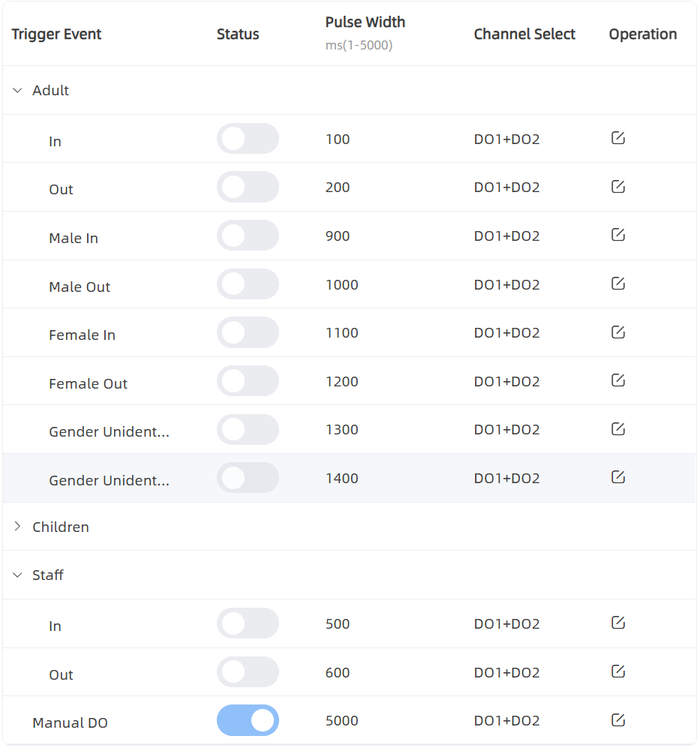
Task: Enable the Adult In status switch
Action: pyautogui.click(x=248, y=139)
